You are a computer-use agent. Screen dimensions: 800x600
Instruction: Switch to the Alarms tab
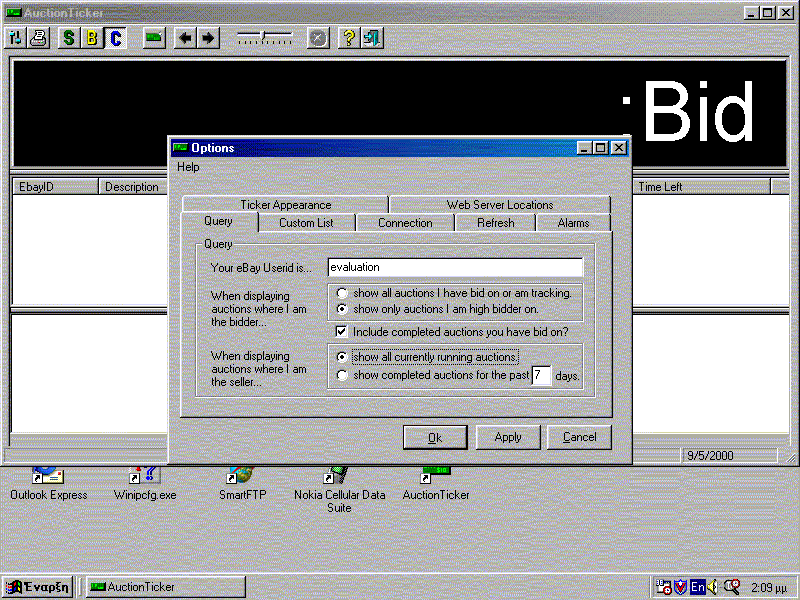click(x=573, y=223)
